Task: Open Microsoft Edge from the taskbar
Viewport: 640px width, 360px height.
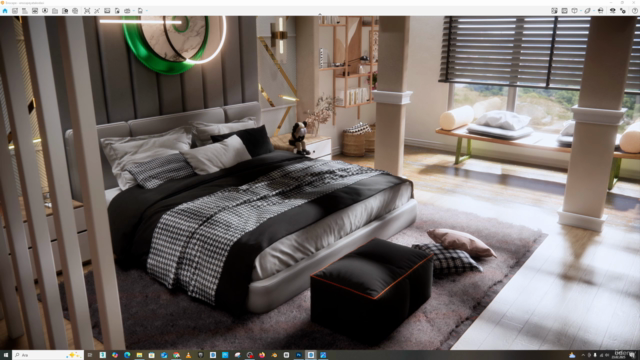Action: 127,355
